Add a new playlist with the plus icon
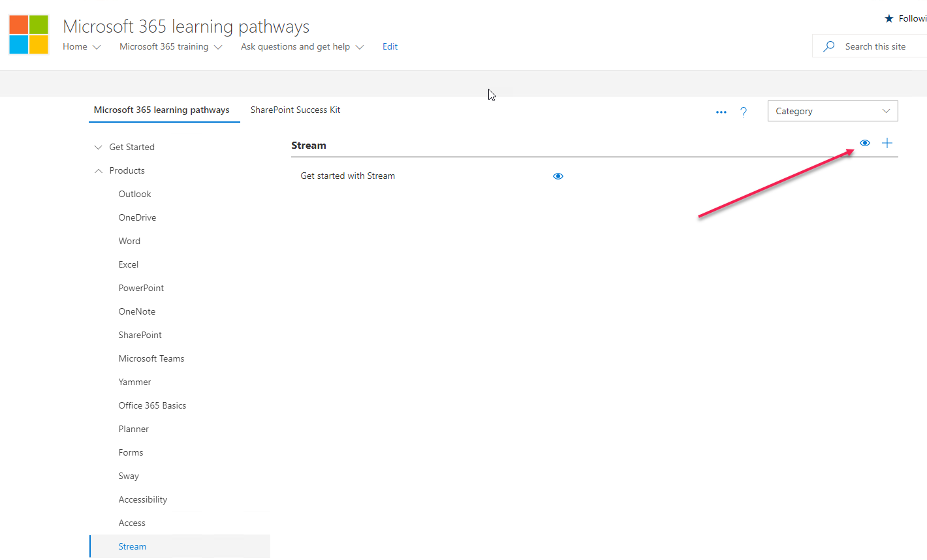Viewport: 927px width, 560px height. tap(887, 143)
